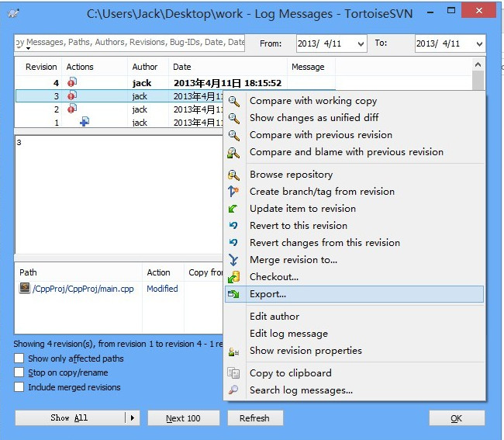
Task: Click the Modified action text for main.cpp
Action: (x=162, y=289)
